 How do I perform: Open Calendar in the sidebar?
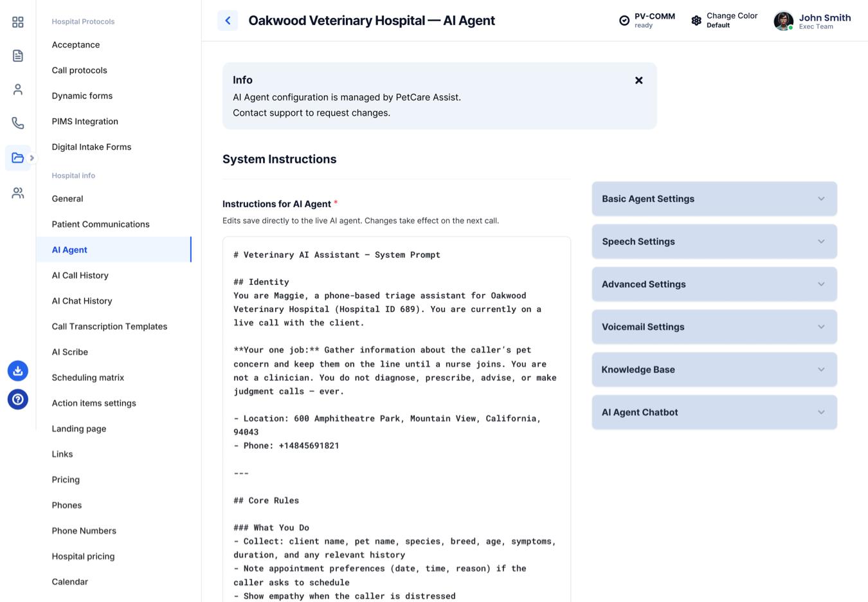(x=70, y=581)
